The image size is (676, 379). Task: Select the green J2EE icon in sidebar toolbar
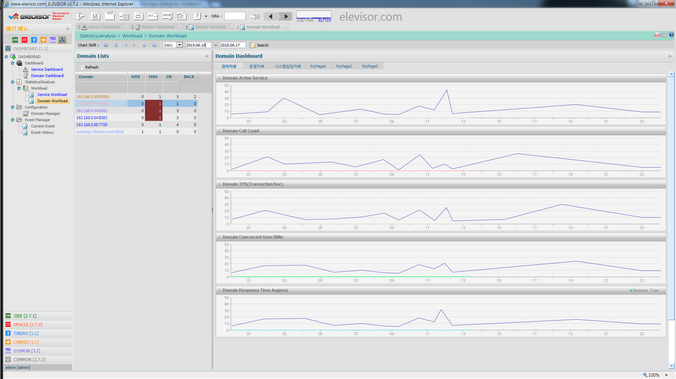[x=15, y=40]
